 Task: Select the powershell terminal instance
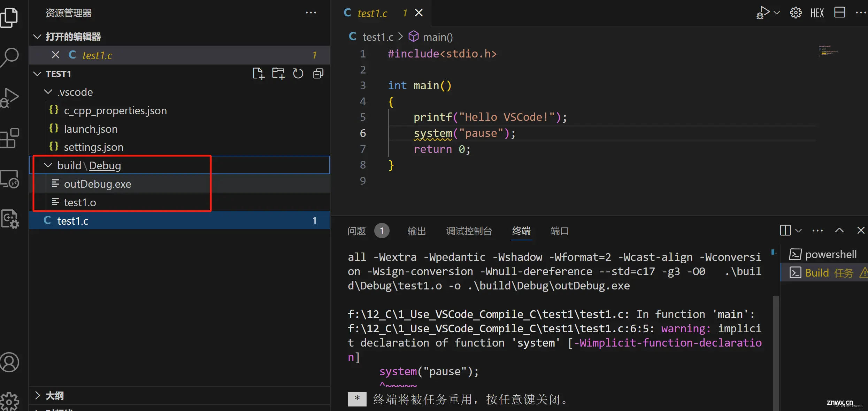[x=824, y=255]
